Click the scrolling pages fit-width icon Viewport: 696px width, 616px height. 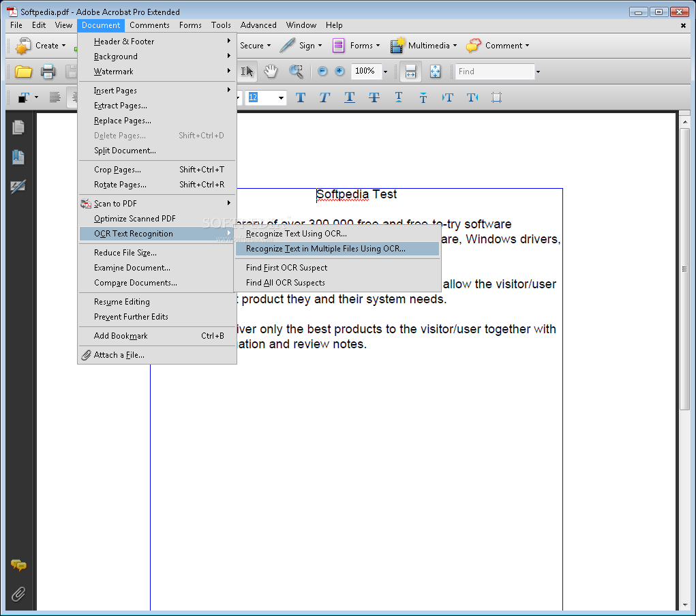point(410,72)
